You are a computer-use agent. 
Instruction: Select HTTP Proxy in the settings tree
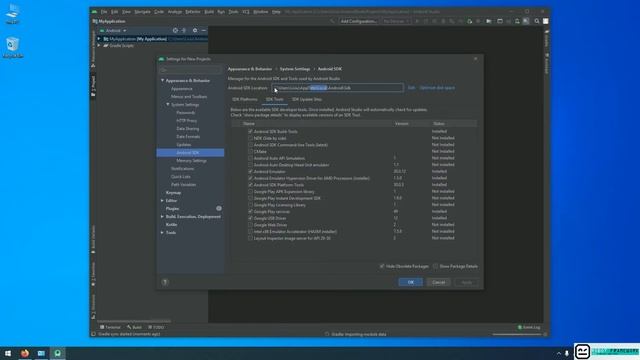(187, 121)
